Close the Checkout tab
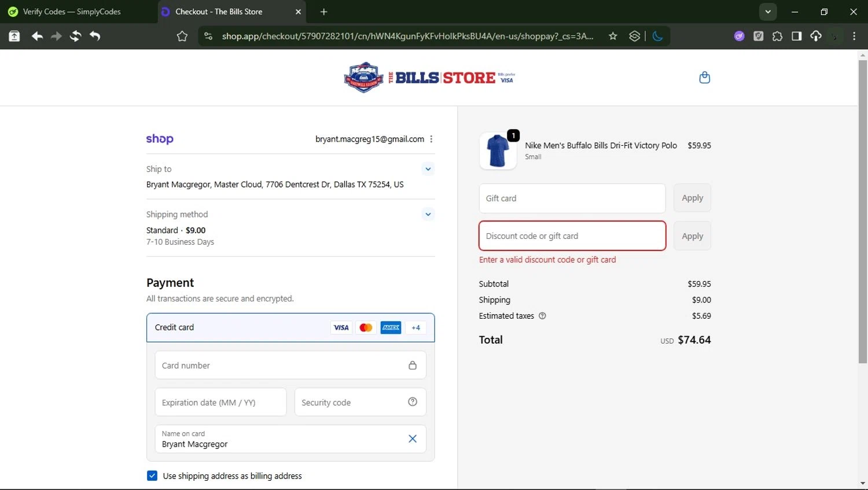This screenshot has width=868, height=490. click(298, 12)
